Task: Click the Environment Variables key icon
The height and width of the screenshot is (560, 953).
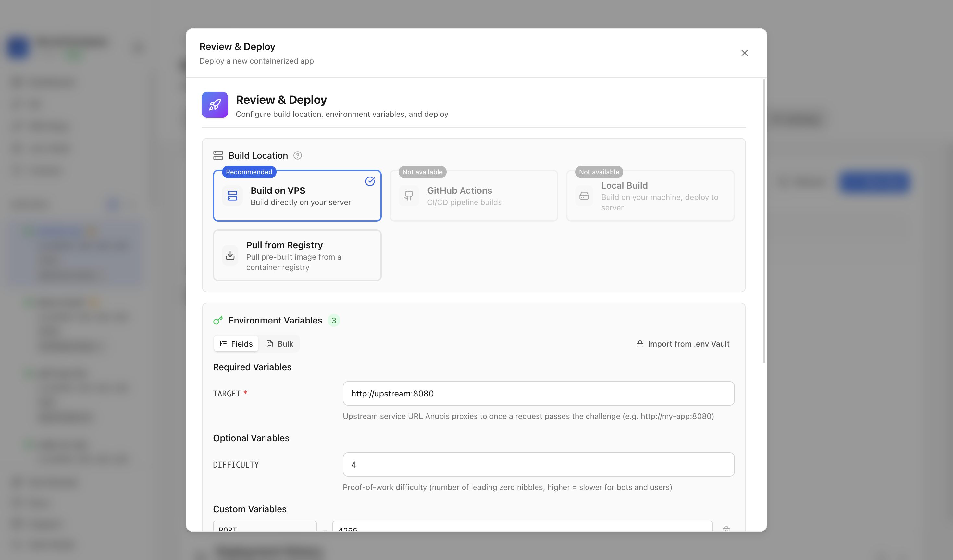Action: [x=218, y=320]
